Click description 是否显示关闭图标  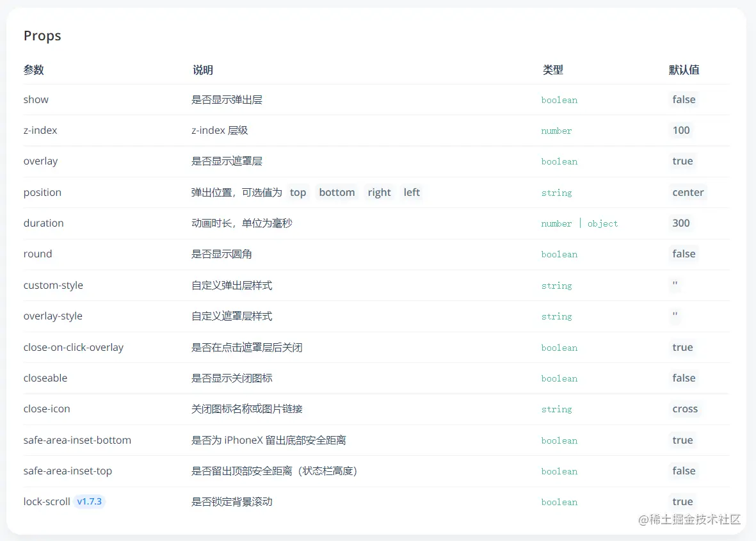coord(232,378)
